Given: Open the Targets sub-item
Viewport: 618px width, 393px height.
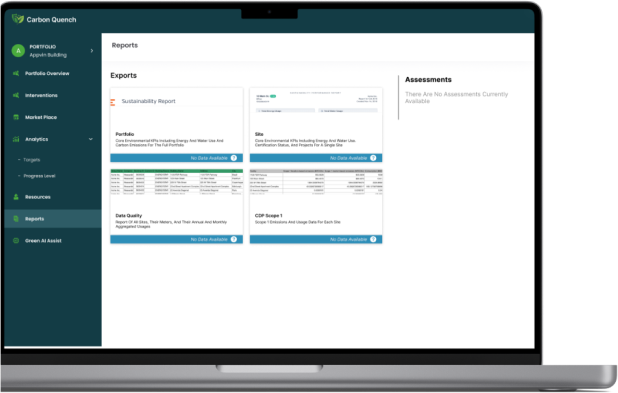Looking at the screenshot, I should tap(32, 160).
